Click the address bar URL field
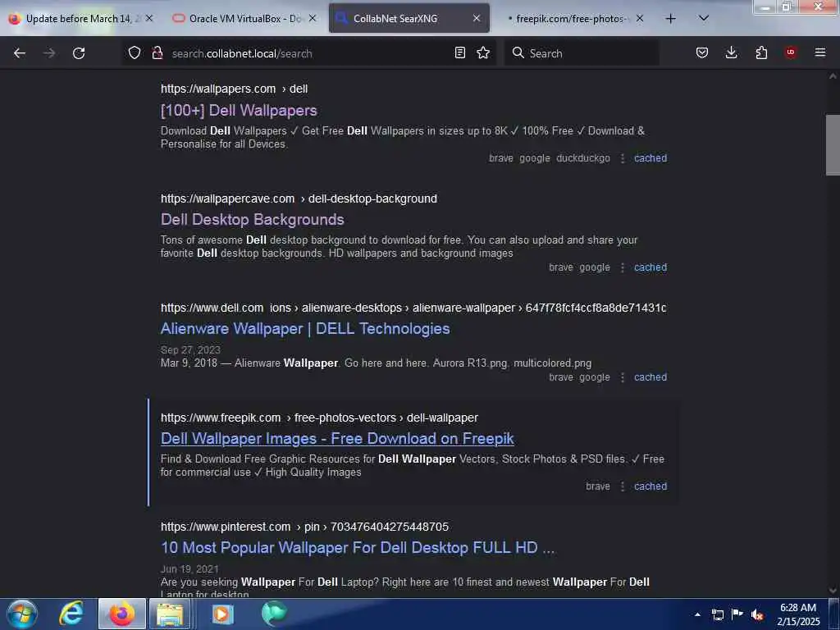Screen dimensions: 840x630 (x=308, y=53)
